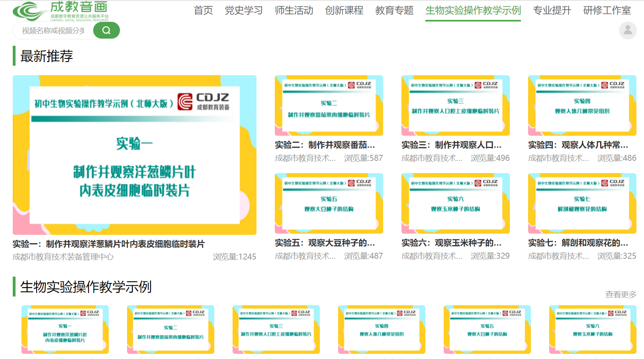The image size is (644, 359).
Task: Focus the video name search field
Action: (x=53, y=31)
